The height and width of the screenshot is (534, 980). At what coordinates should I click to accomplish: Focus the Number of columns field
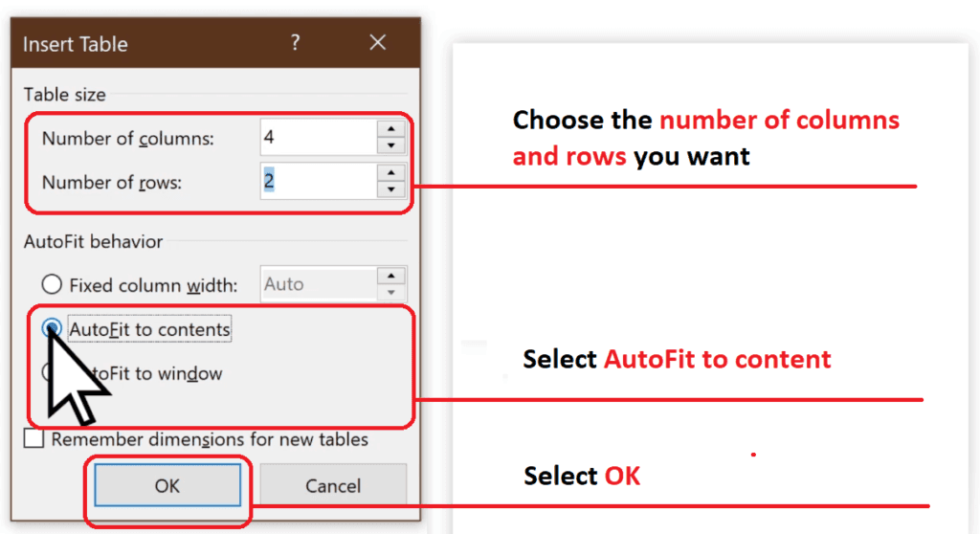pyautogui.click(x=319, y=137)
